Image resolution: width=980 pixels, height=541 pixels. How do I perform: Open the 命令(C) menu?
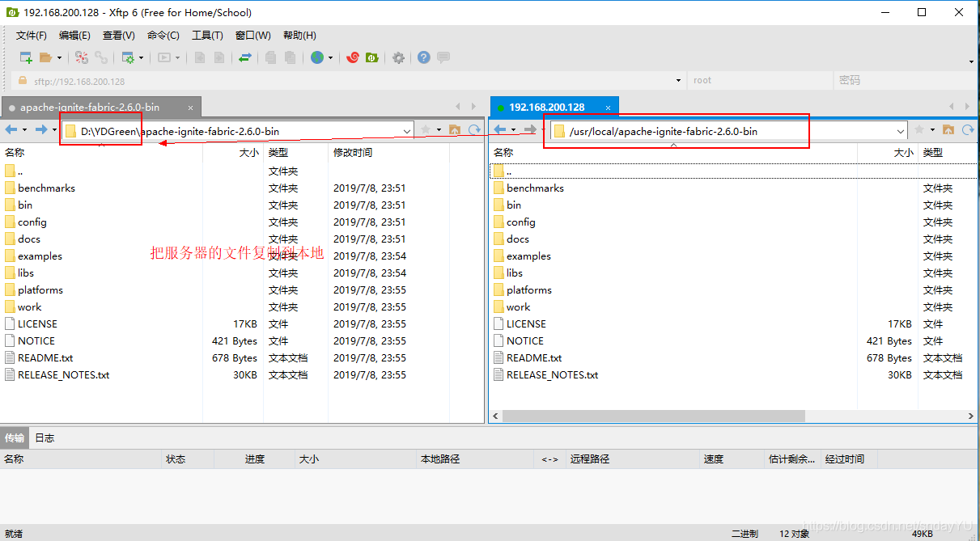click(163, 36)
